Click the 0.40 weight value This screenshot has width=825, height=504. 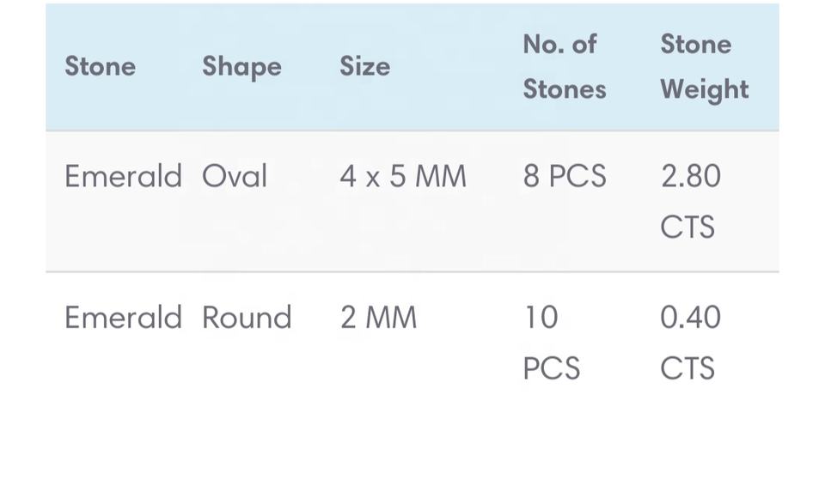690,318
